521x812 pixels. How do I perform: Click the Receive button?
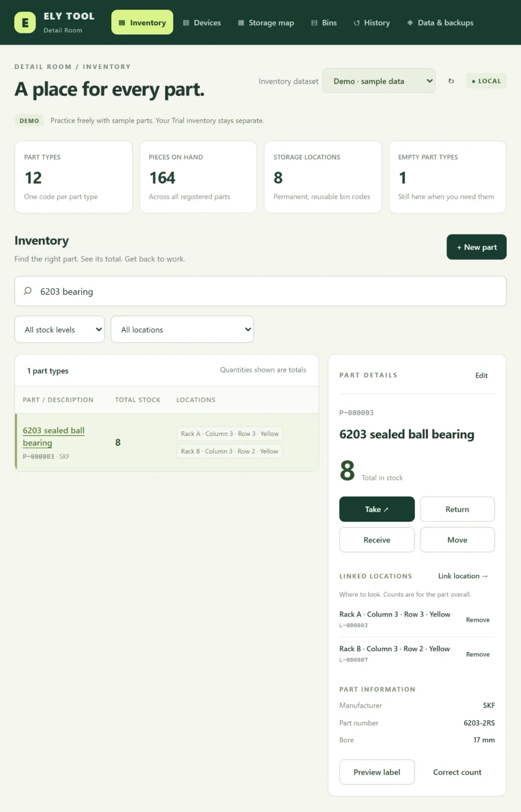(x=377, y=539)
